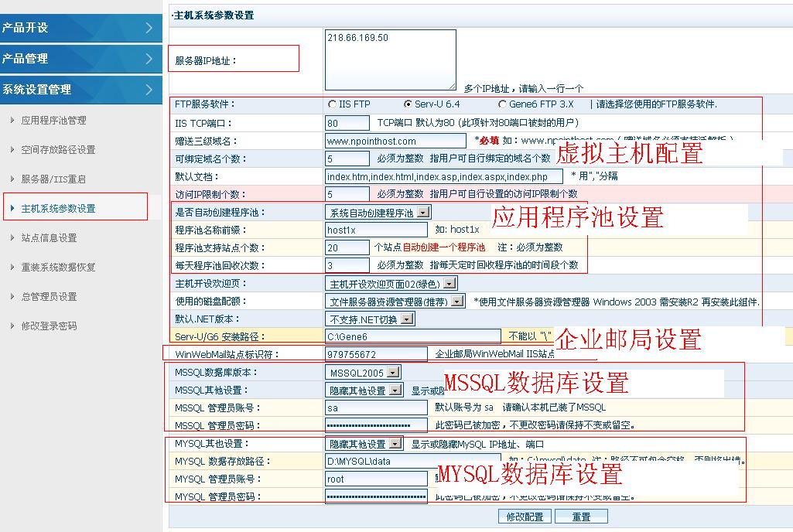Expand the 产品开设 sidebar section

pyautogui.click(x=80, y=28)
